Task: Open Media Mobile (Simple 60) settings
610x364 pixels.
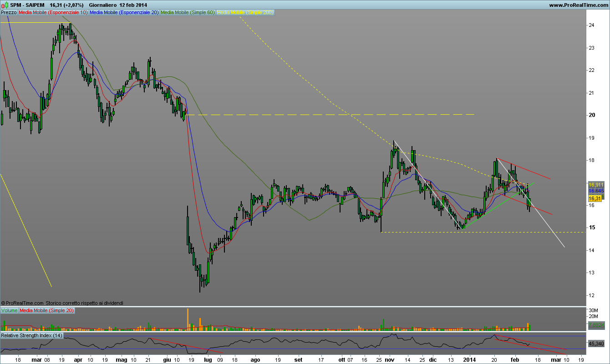Action: (x=188, y=13)
